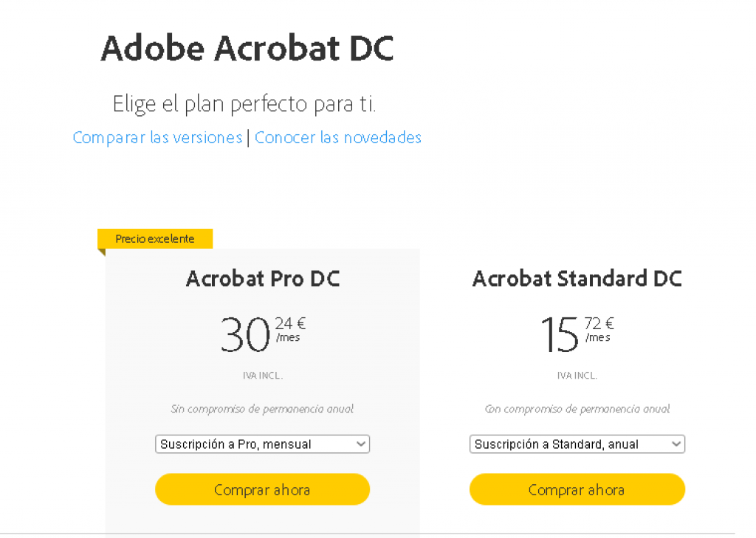Click the yellow Precio excelente badge
Screen dimensions: 756x538
[155, 239]
